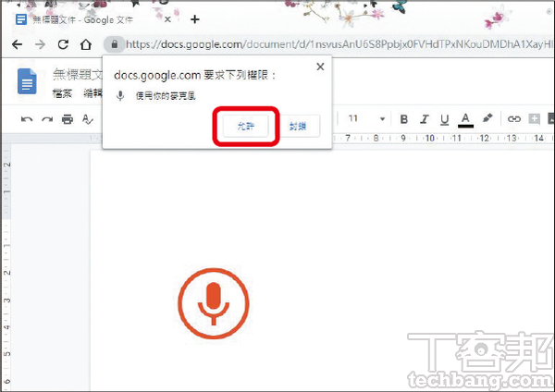The height and width of the screenshot is (392, 555).
Task: Start voice typing with the microphone button
Action: click(x=214, y=303)
